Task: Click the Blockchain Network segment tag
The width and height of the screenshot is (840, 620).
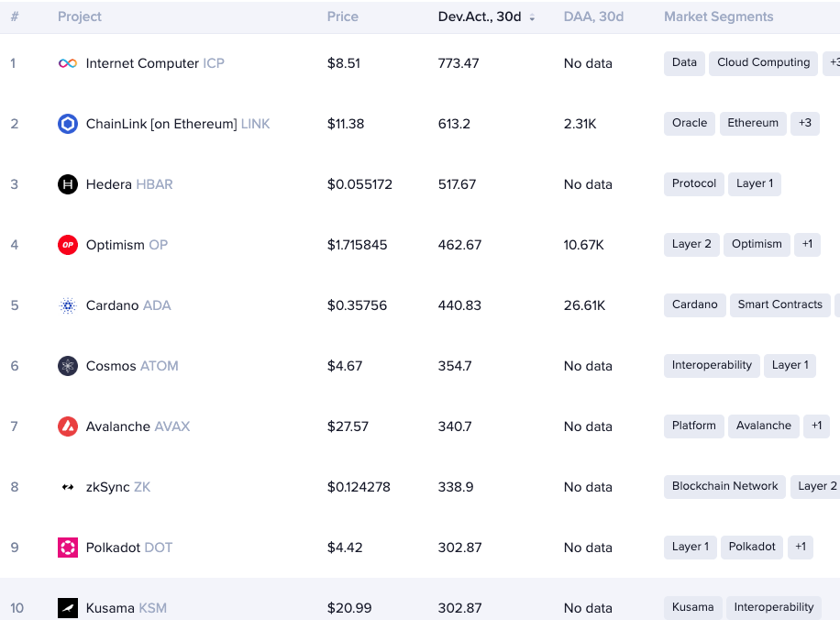Action: tap(724, 487)
